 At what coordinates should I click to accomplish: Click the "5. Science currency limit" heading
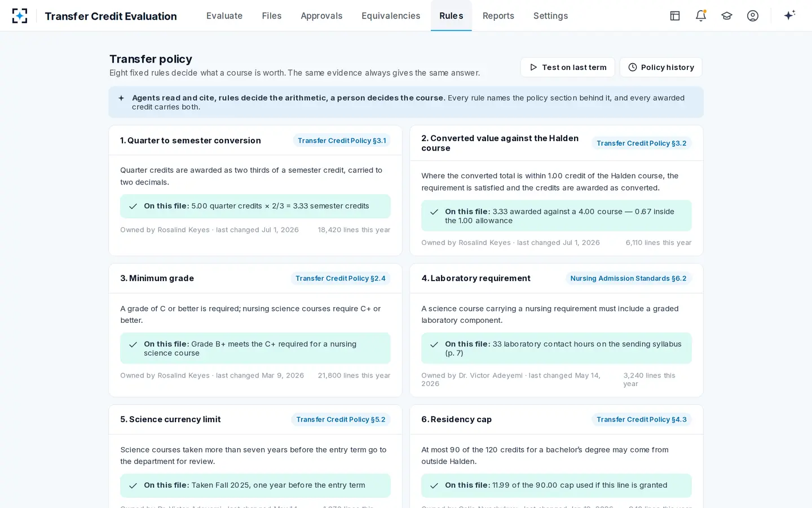pyautogui.click(x=170, y=419)
